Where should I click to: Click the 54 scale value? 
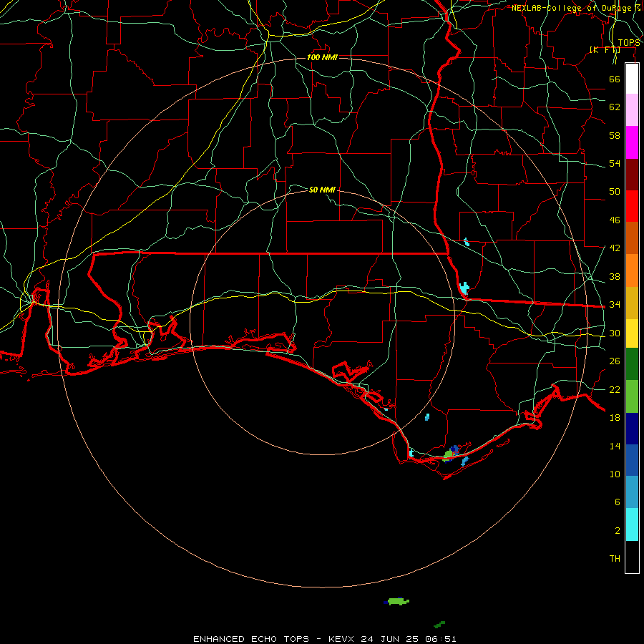(615, 163)
